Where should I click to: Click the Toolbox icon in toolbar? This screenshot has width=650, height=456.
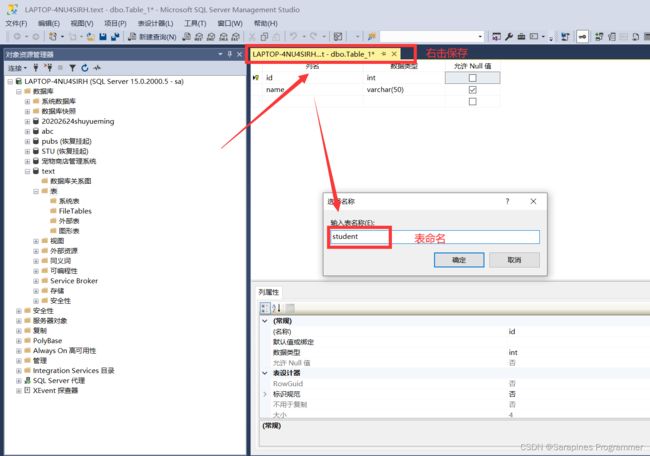521,37
